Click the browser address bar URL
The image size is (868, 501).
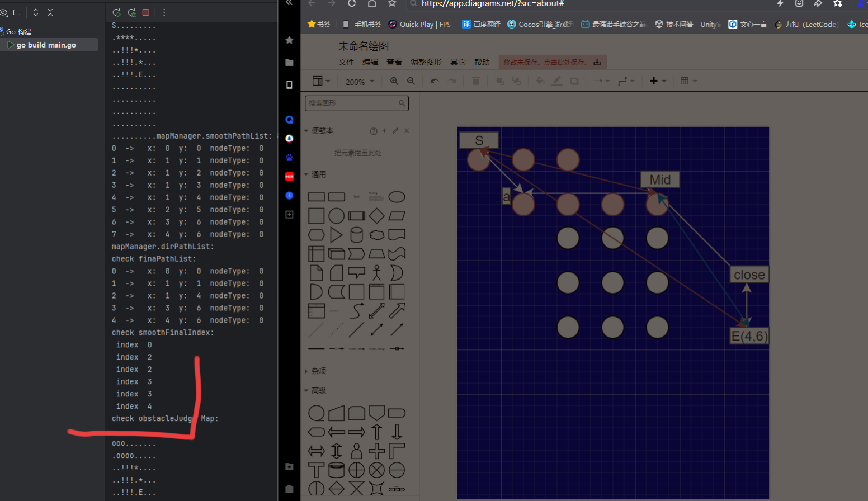(x=493, y=3)
